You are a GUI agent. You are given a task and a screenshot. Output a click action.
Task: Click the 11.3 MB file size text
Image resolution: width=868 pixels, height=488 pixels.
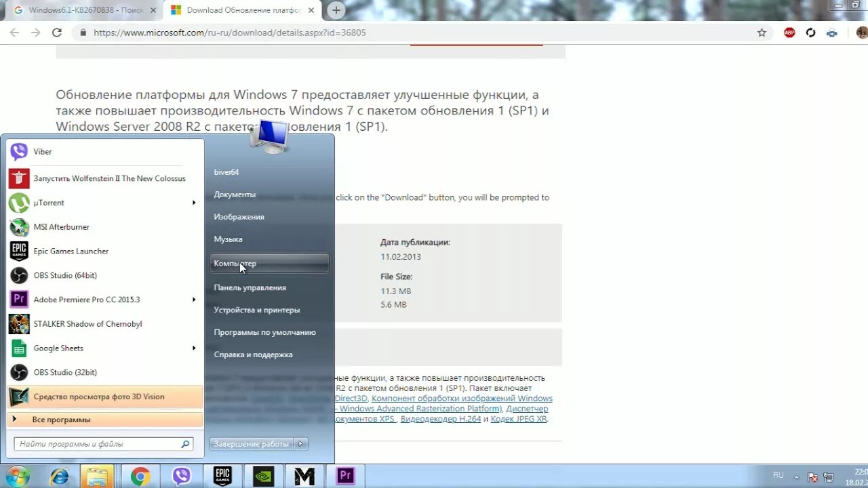click(396, 291)
